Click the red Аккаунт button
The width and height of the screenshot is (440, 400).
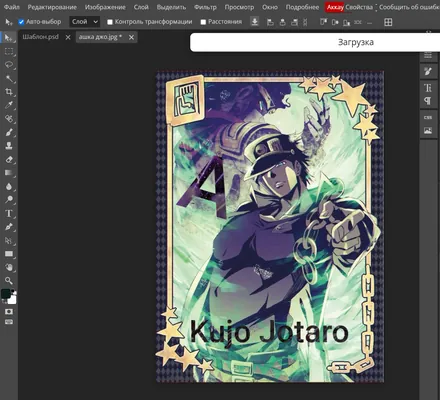tap(335, 7)
